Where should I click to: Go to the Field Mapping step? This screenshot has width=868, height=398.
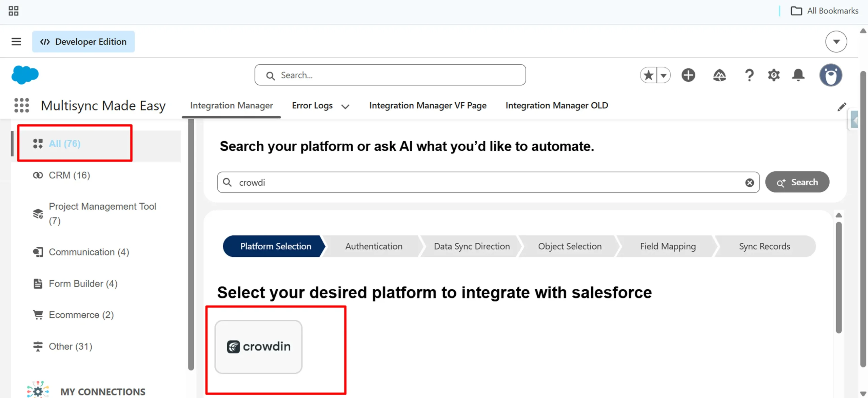[x=668, y=246]
